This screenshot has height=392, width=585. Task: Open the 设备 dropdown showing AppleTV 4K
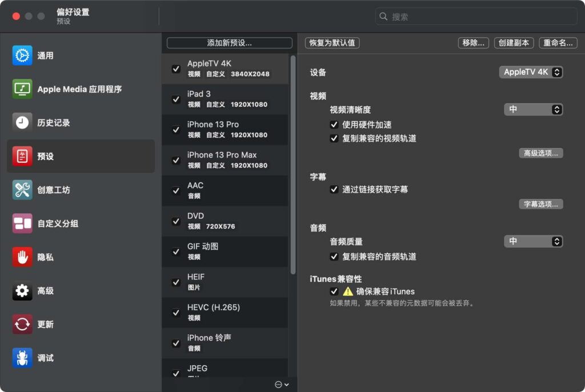tap(531, 72)
